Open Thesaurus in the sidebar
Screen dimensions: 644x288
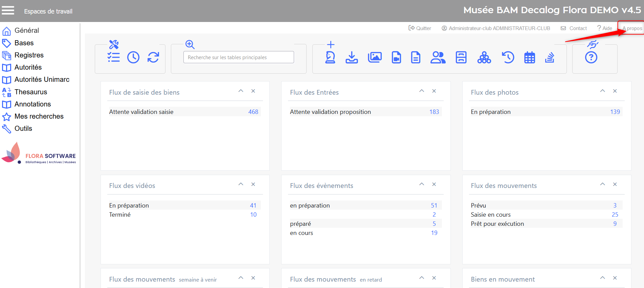30,92
